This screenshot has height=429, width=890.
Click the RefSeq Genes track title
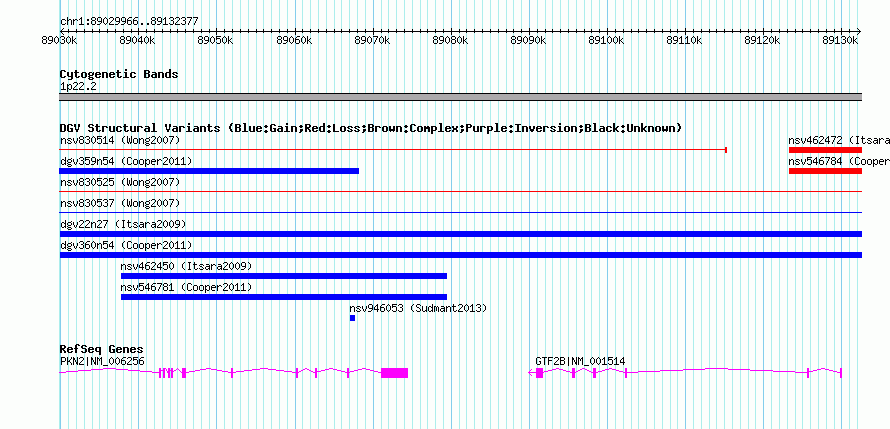coord(102,349)
